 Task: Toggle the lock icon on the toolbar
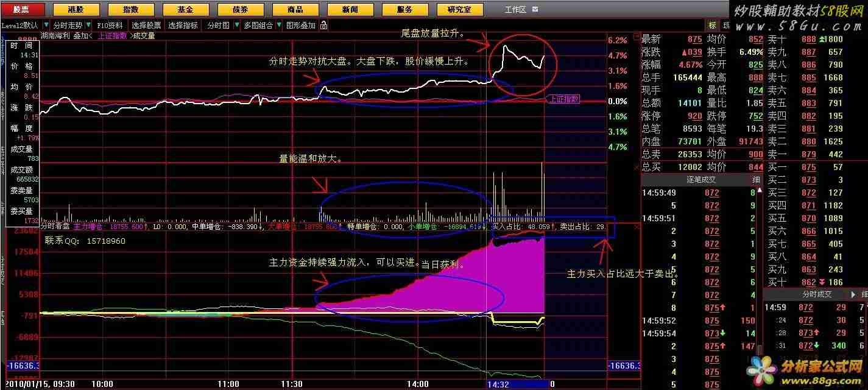[x=323, y=26]
